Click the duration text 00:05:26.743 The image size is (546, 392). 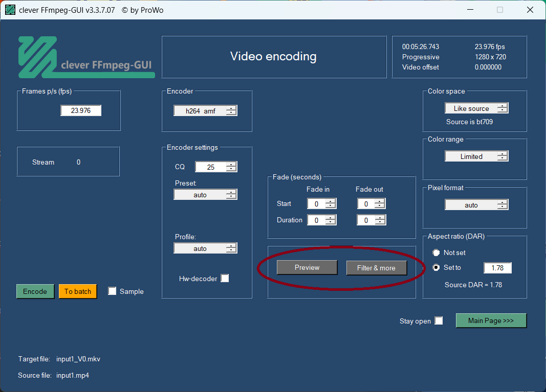coord(420,47)
